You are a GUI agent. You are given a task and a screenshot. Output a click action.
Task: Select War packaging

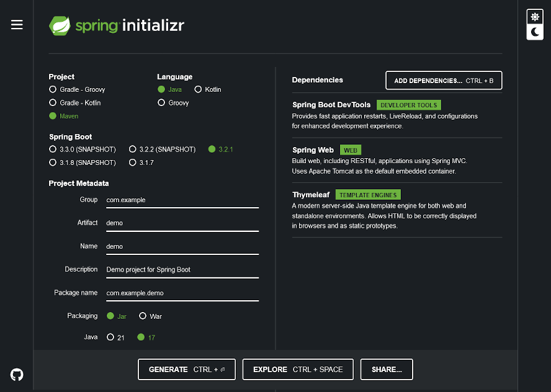150,316
